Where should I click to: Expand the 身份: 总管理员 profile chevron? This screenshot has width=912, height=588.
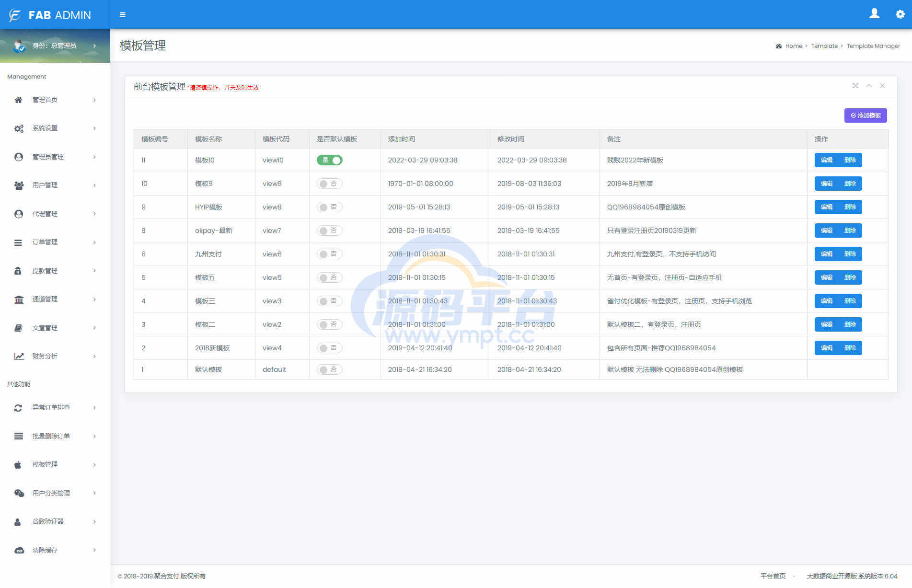(x=94, y=46)
